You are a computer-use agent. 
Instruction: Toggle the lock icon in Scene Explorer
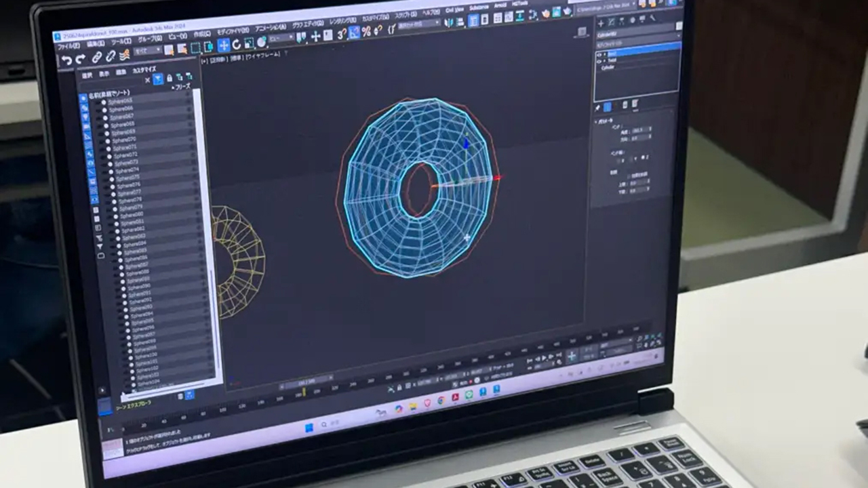click(170, 79)
